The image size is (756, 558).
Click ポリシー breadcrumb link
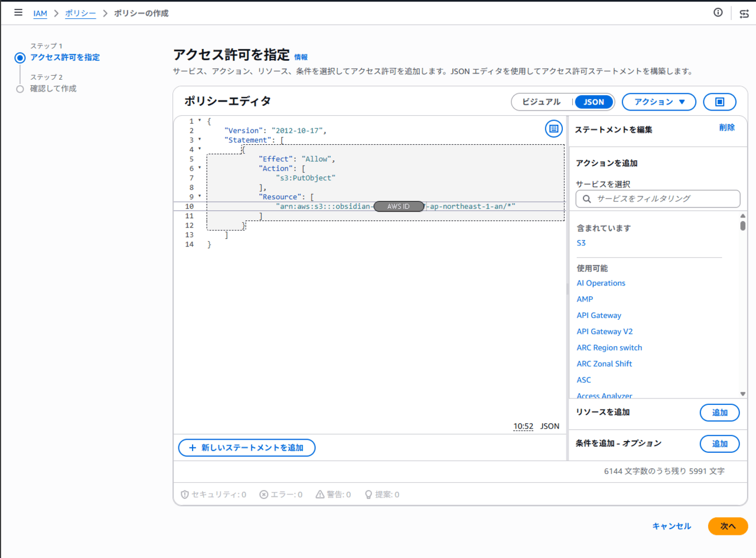[x=80, y=13]
